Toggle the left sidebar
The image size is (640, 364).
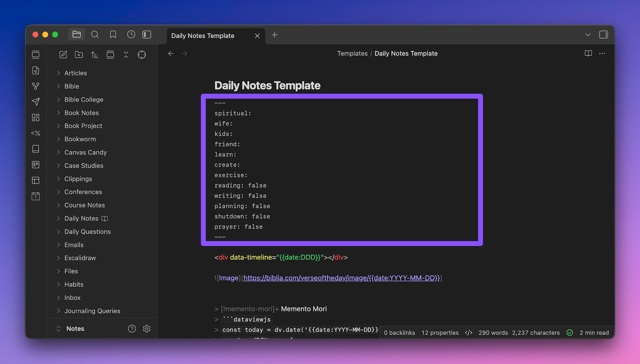coord(147,35)
